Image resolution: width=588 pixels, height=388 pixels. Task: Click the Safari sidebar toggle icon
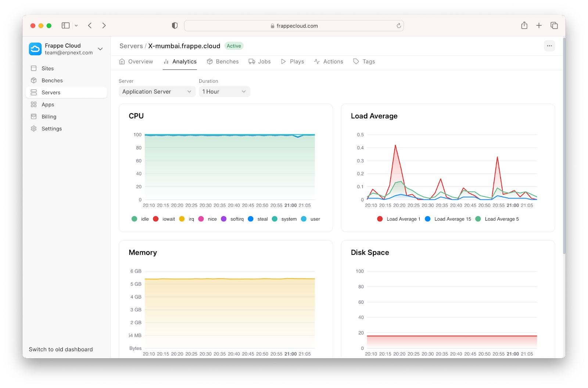66,25
